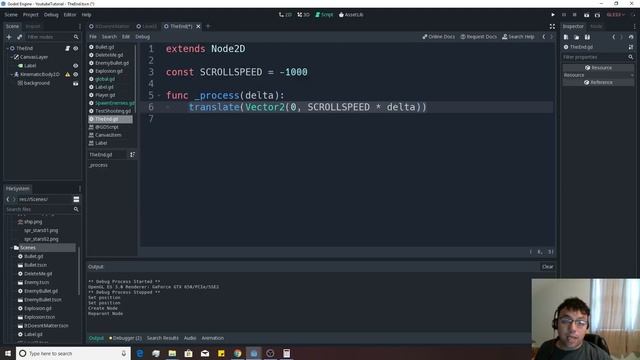Switch to 2D workspace
The image size is (640, 360).
click(x=285, y=15)
